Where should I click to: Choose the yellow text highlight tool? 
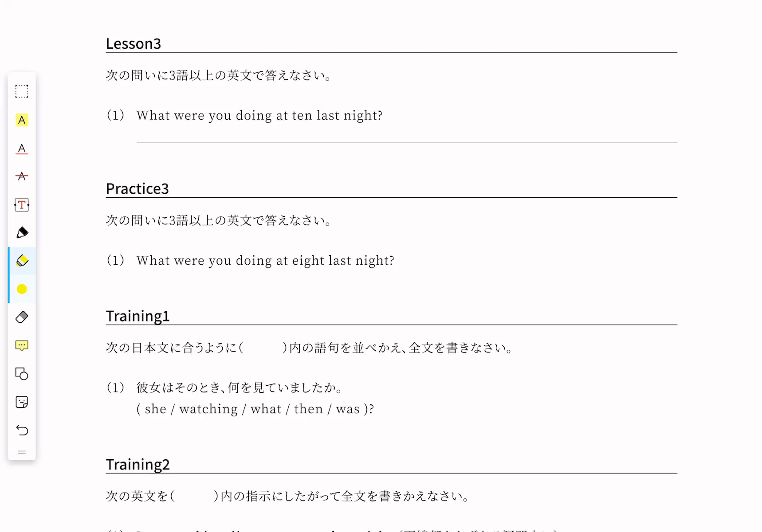[22, 120]
